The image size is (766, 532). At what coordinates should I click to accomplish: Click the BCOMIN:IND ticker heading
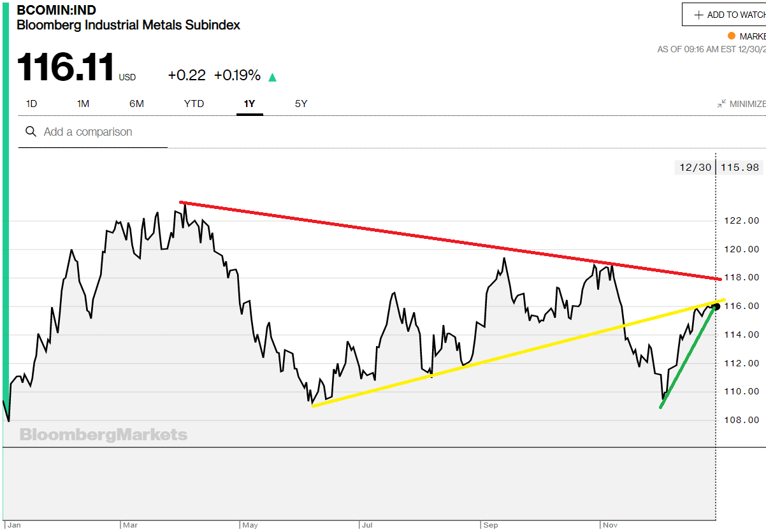[x=57, y=10]
